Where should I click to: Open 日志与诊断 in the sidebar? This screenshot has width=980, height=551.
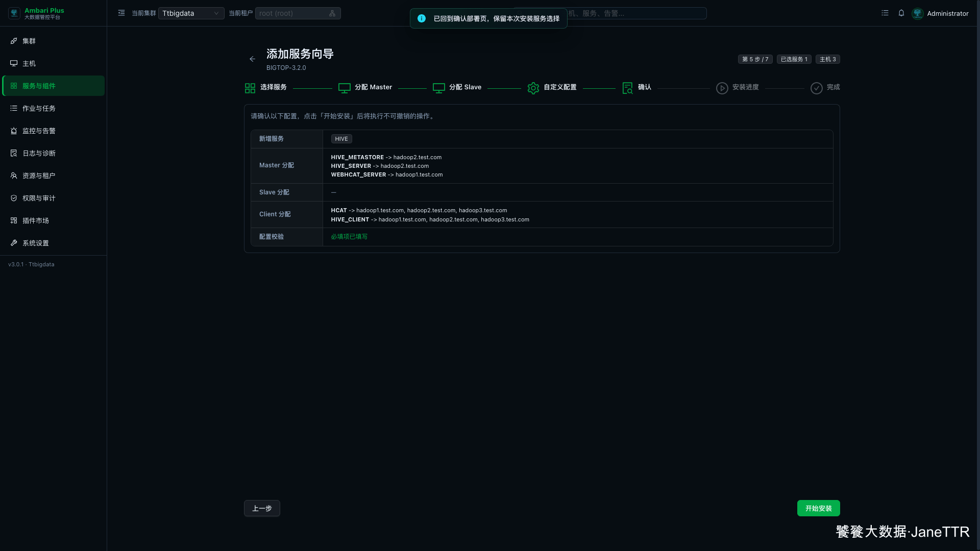(x=54, y=153)
